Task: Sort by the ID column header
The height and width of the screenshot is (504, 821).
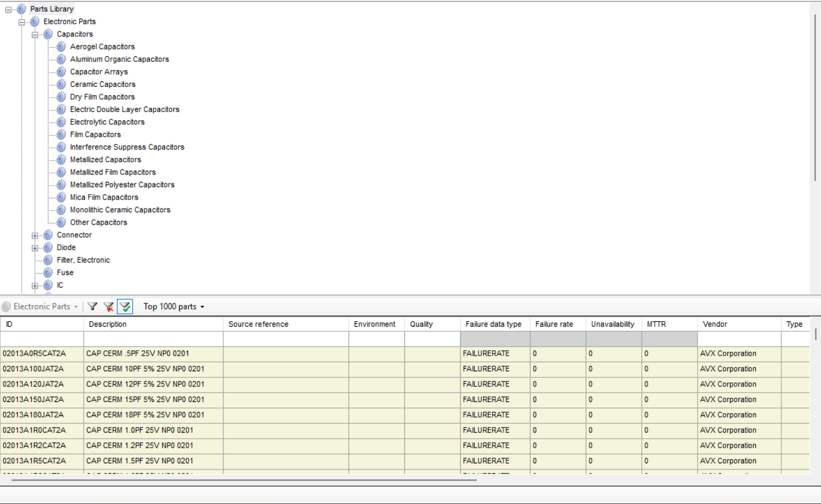Action: click(42, 324)
